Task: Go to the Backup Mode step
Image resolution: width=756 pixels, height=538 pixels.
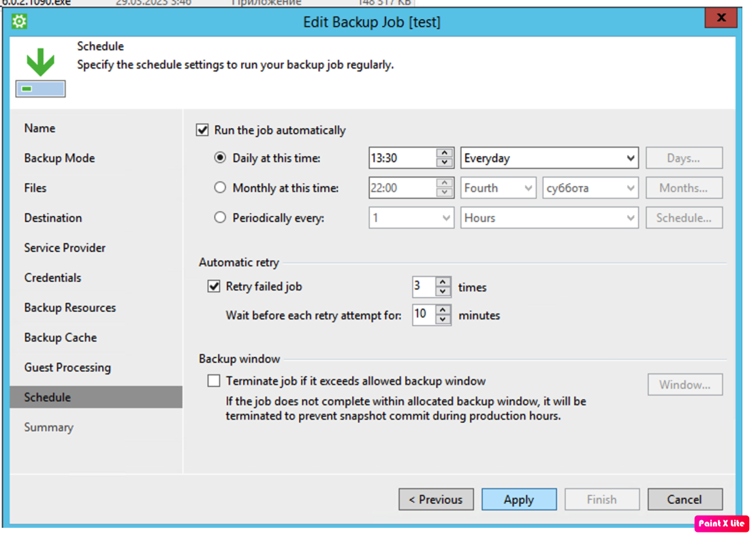Action: click(59, 158)
